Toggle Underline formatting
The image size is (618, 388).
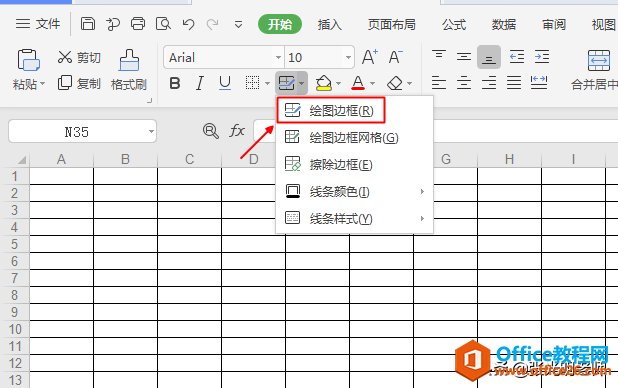[x=225, y=83]
